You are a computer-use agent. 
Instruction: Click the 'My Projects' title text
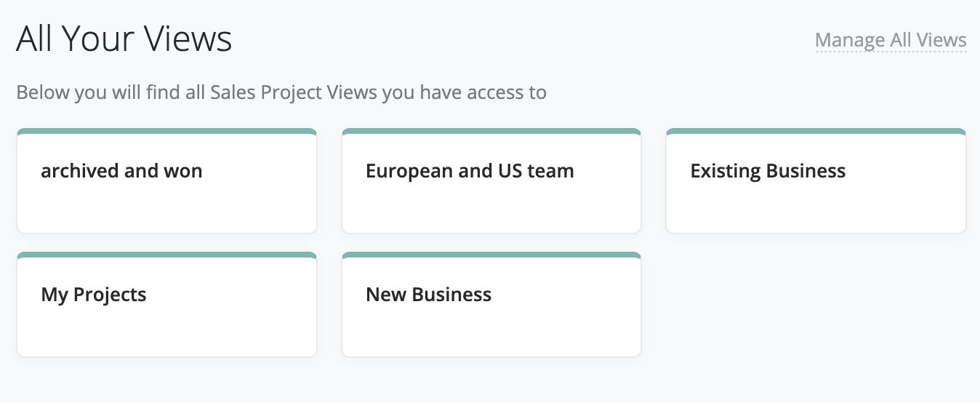point(94,295)
